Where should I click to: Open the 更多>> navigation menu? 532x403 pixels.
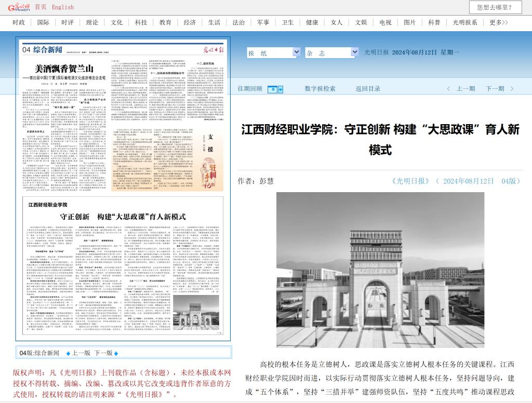[498, 22]
